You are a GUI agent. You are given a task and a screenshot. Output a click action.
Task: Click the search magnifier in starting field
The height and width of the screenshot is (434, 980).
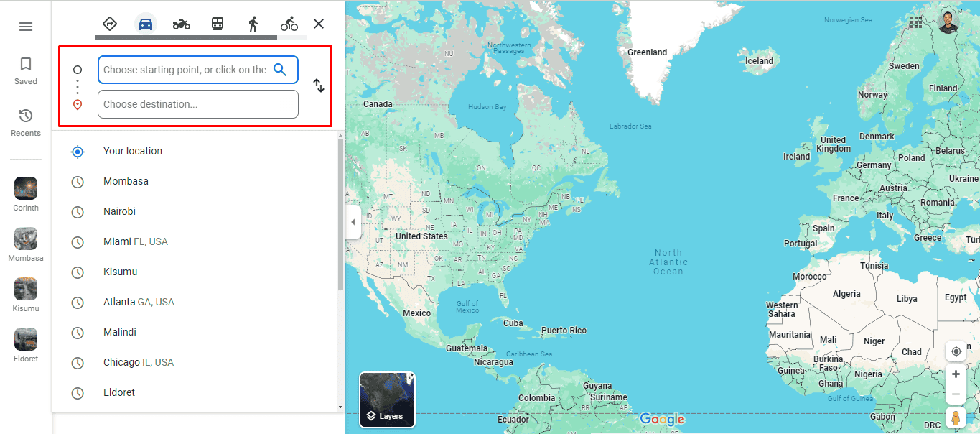(280, 70)
